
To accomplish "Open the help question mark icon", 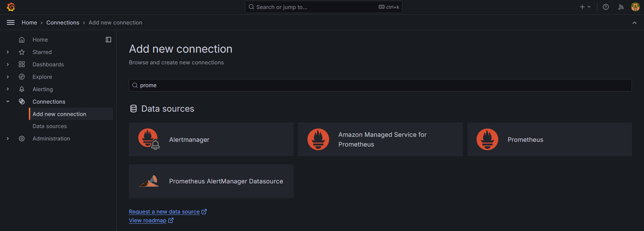I will [606, 7].
